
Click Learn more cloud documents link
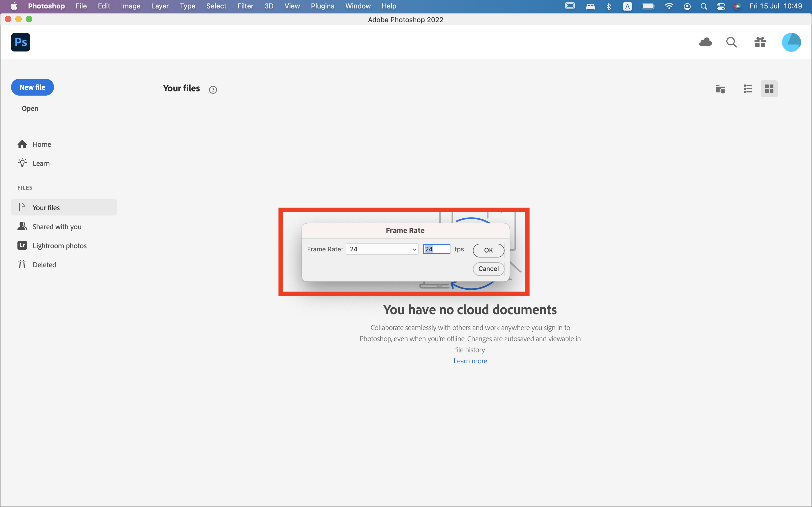point(470,361)
